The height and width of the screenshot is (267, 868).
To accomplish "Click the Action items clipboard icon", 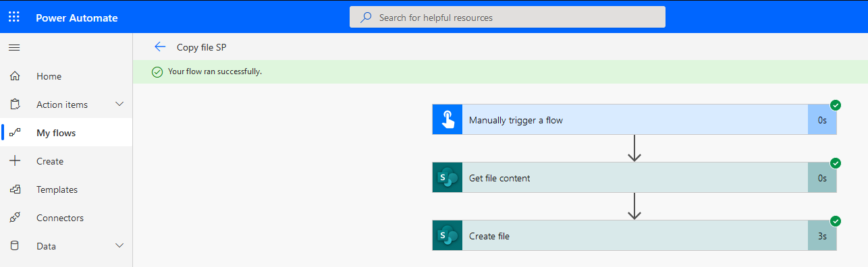I will [15, 105].
